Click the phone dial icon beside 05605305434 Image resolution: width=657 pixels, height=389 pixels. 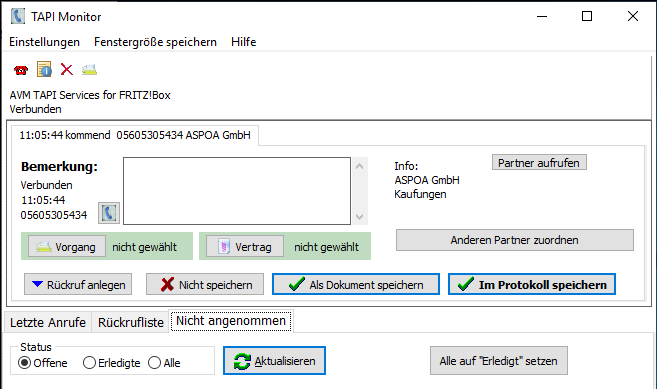click(x=109, y=213)
